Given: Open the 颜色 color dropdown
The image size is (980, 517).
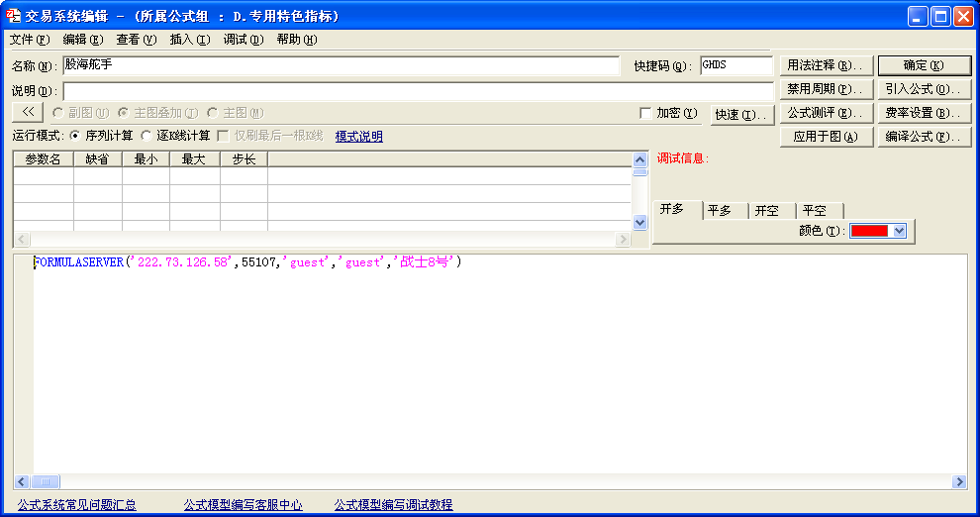Looking at the screenshot, I should tap(899, 231).
